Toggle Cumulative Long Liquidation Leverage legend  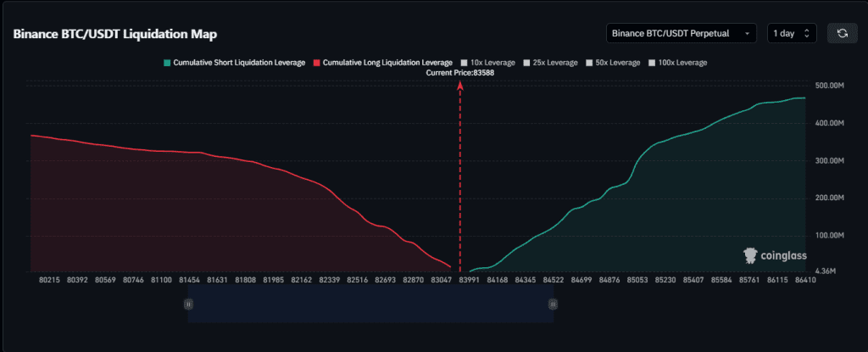(x=382, y=63)
